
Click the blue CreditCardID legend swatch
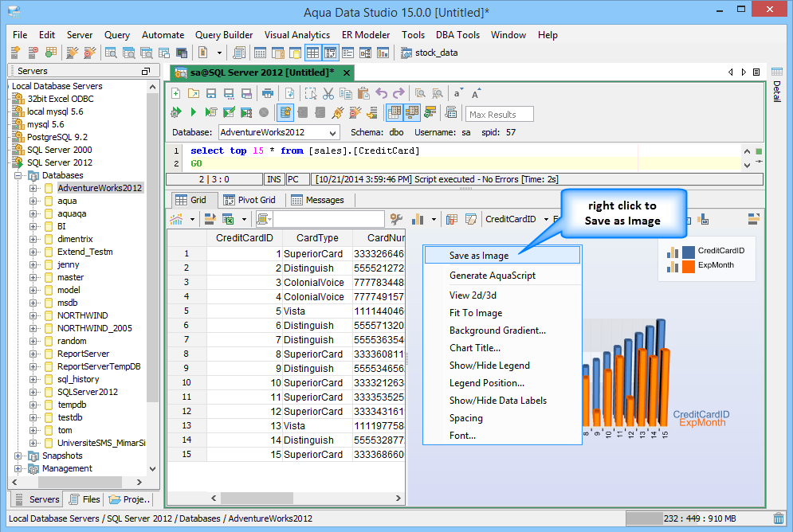tap(689, 252)
